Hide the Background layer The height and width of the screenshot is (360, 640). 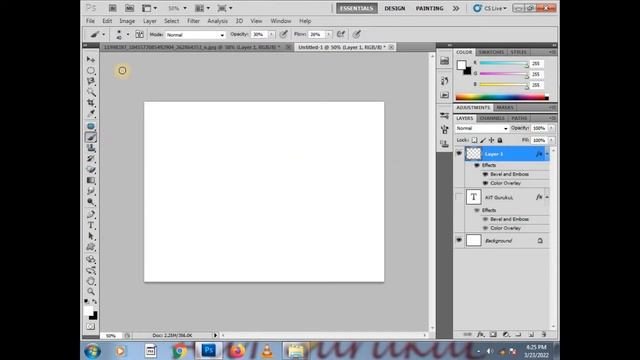pyautogui.click(x=459, y=240)
